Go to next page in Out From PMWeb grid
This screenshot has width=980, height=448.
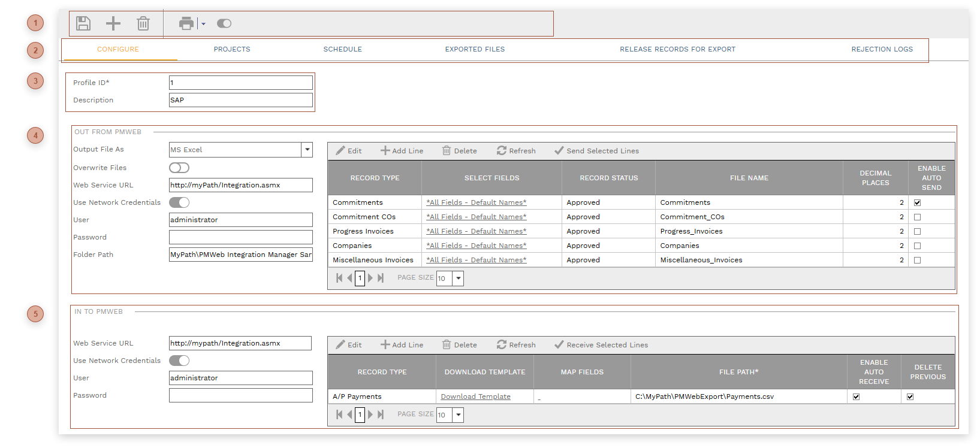tap(370, 278)
